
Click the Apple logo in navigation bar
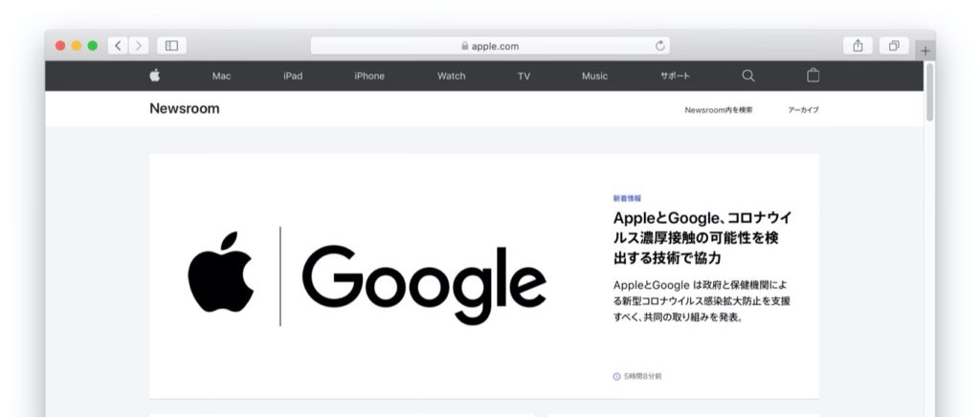[x=155, y=76]
